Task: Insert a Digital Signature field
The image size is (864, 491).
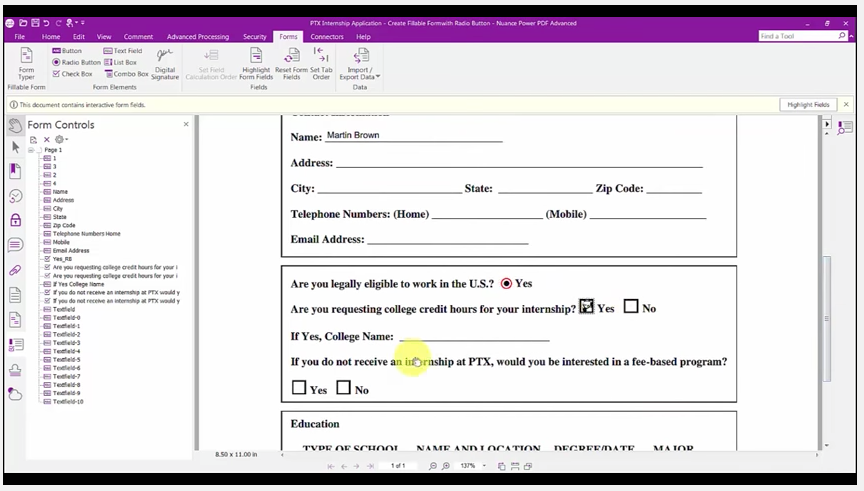Action: (165, 64)
